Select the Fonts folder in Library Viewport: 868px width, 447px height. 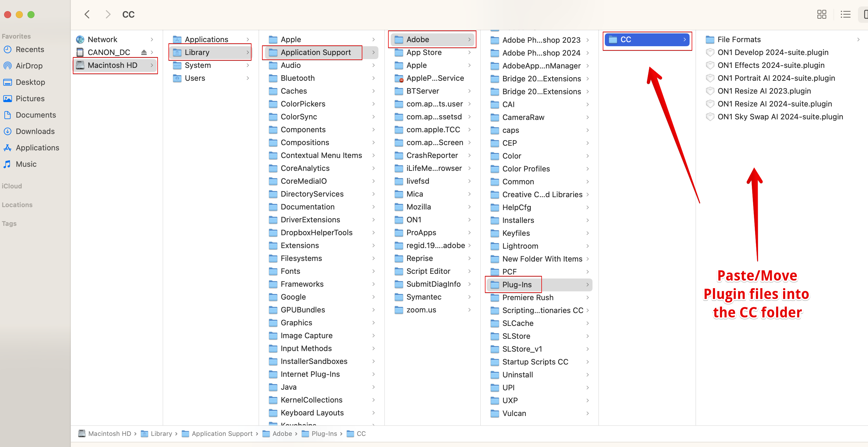[290, 271]
